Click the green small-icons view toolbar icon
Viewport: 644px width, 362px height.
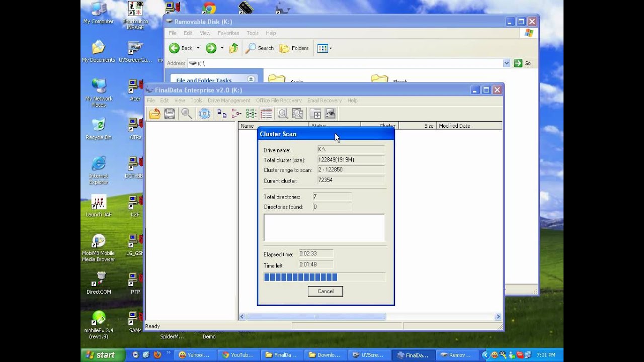point(251,114)
